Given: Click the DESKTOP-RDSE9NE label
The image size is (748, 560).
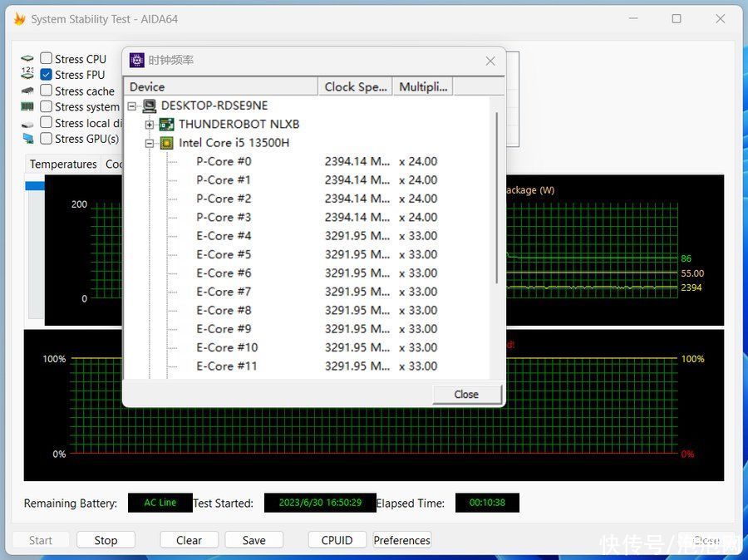Looking at the screenshot, I should (214, 106).
